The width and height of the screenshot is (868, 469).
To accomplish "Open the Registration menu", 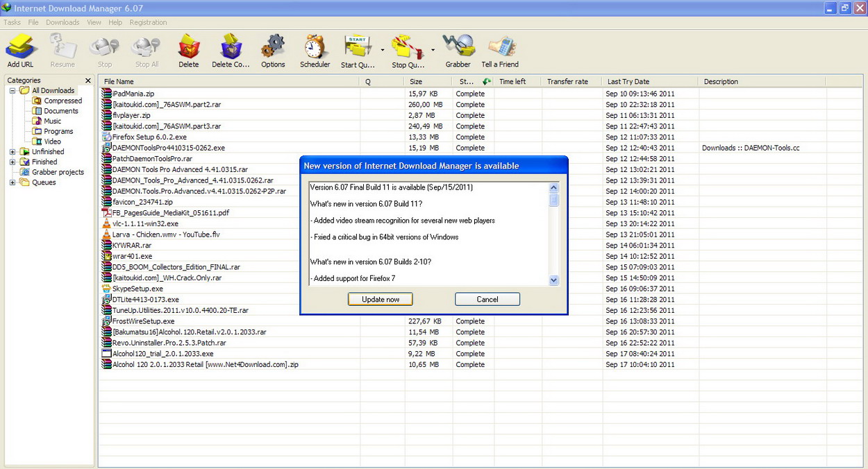I will (x=148, y=22).
